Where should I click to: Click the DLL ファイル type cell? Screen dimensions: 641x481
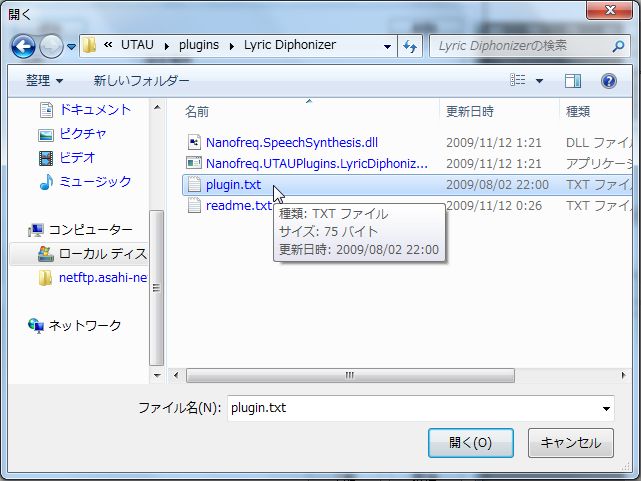click(599, 143)
